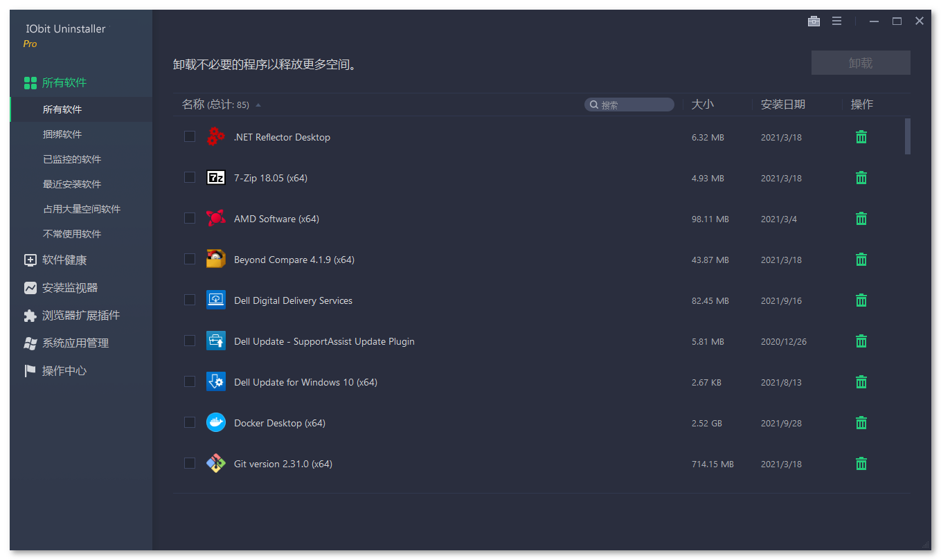Click the 软件健康 plus icon
This screenshot has width=941, height=560.
(x=30, y=260)
